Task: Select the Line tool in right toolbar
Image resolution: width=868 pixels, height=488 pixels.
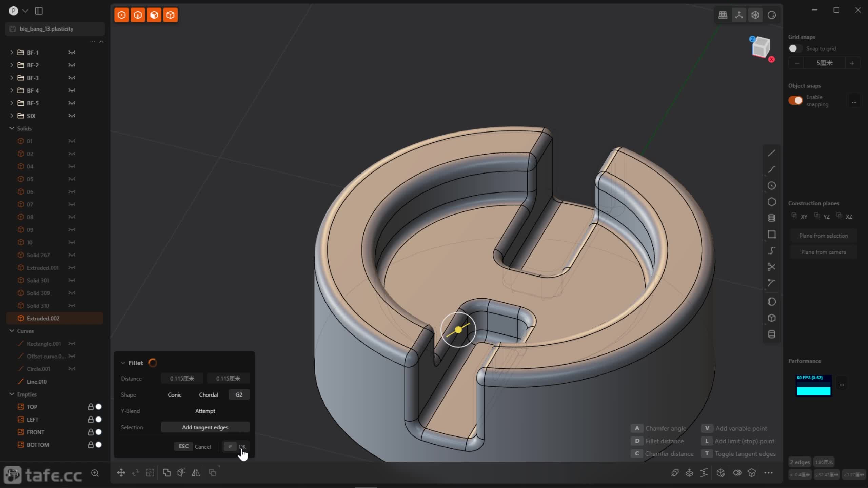Action: point(771,153)
